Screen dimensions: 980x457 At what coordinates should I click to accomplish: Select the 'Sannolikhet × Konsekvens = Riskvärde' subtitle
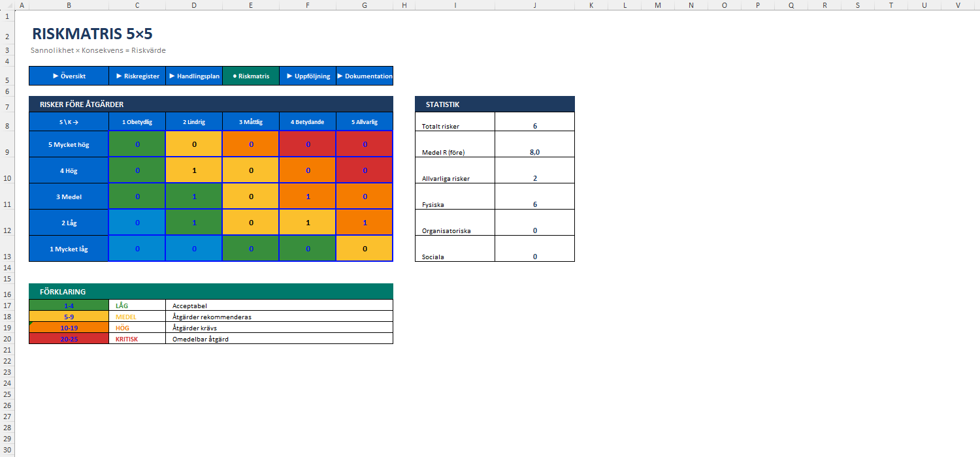tap(98, 50)
